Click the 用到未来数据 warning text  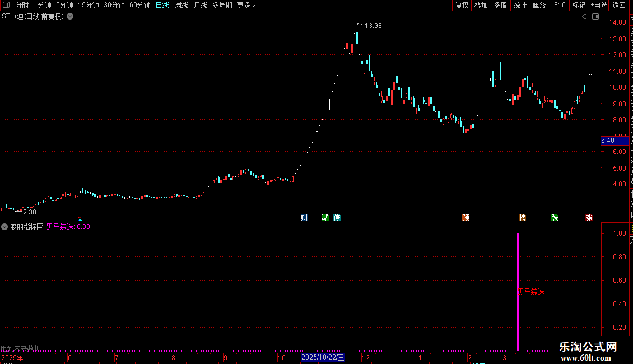[x=21, y=348]
